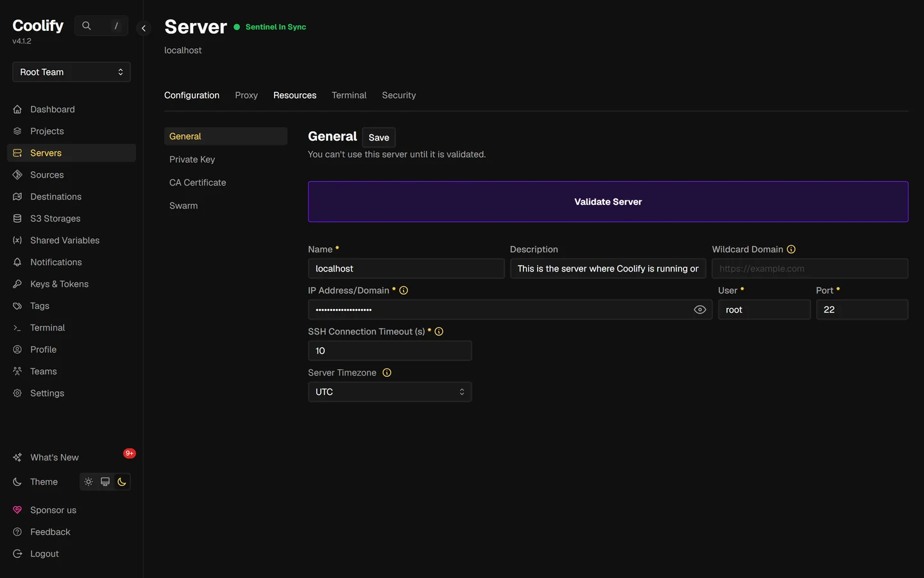Click the Dashboard home icon in sidebar
Screen dimensions: 924x578
tap(17, 109)
